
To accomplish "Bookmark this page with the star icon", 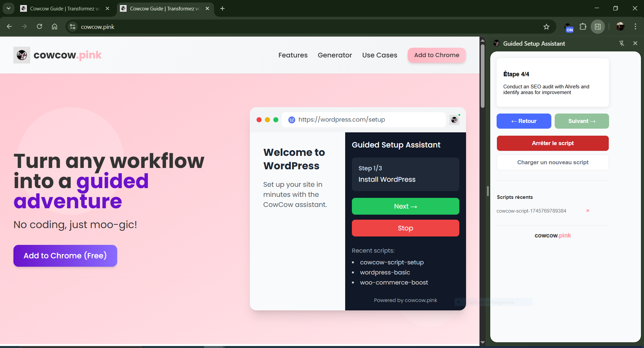I will pyautogui.click(x=546, y=27).
